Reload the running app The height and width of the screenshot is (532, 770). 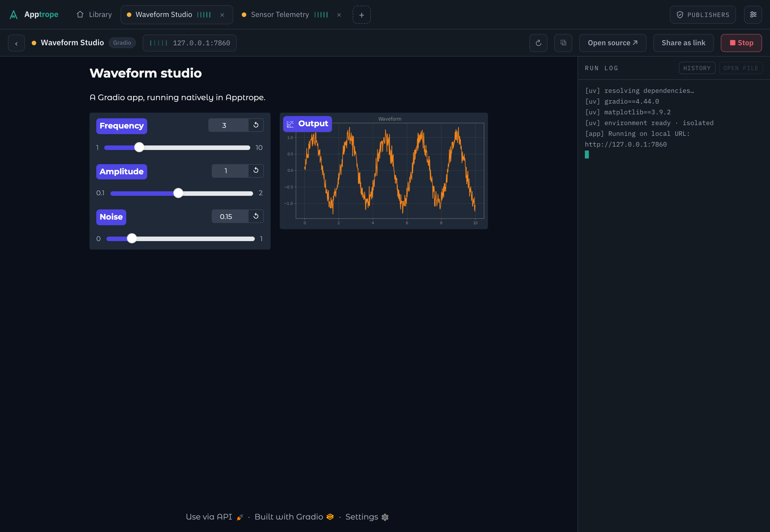pos(538,43)
